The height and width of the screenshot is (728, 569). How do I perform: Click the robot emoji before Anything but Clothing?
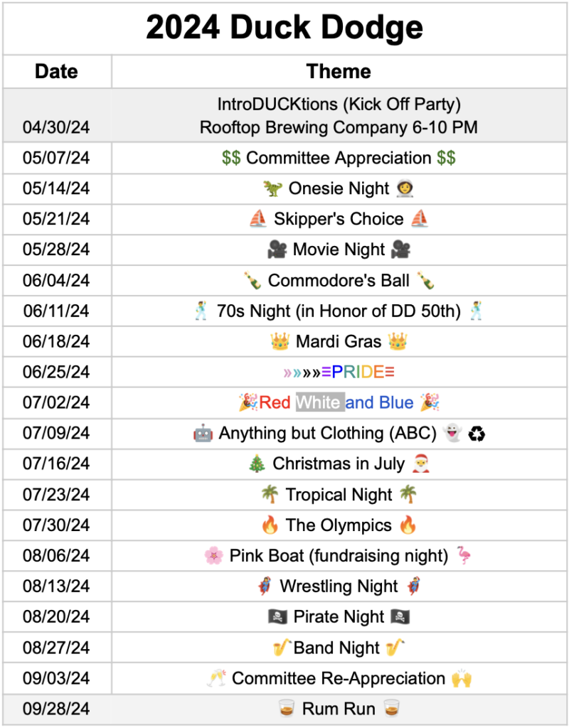[x=203, y=433]
